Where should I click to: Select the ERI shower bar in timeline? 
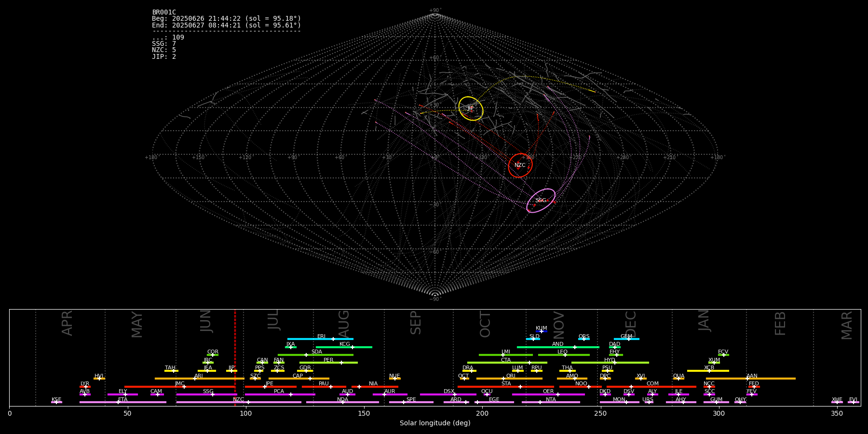click(x=320, y=339)
